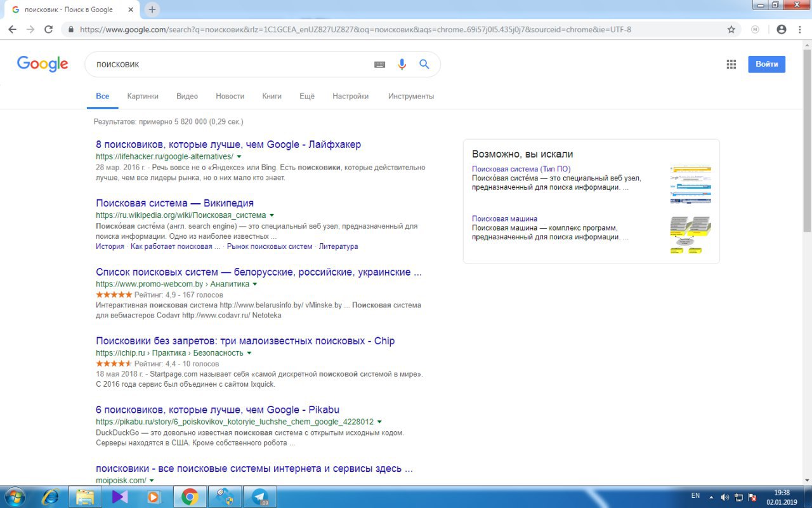Switch to the Видео tab

pos(187,97)
